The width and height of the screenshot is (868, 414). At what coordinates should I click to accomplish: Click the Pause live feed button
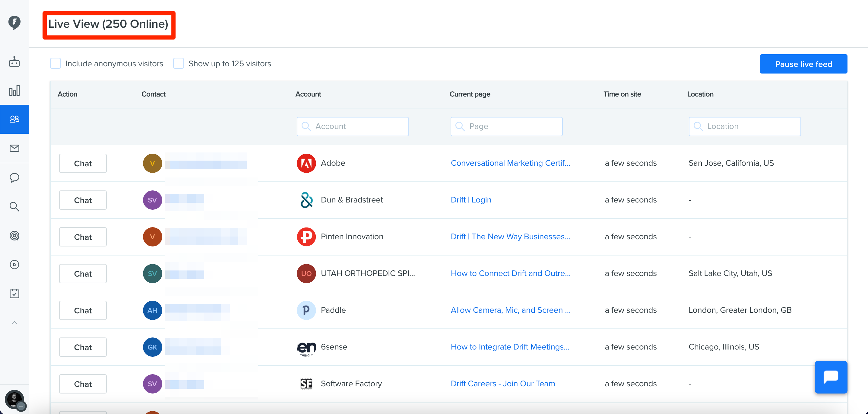(803, 64)
